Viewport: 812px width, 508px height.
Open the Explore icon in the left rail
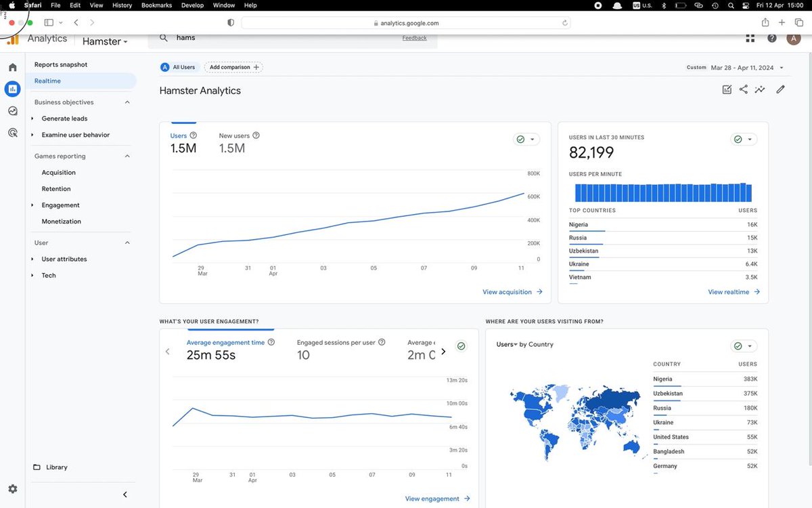pyautogui.click(x=12, y=111)
